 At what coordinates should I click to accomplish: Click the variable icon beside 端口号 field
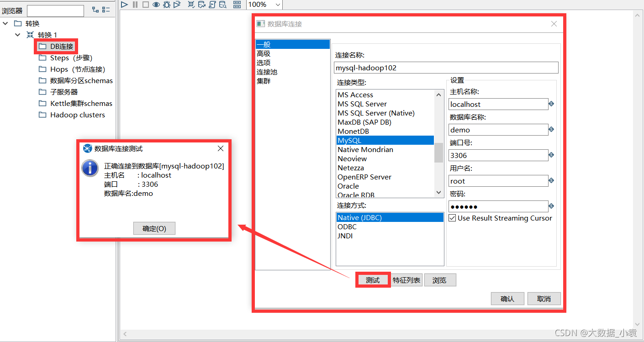click(551, 155)
